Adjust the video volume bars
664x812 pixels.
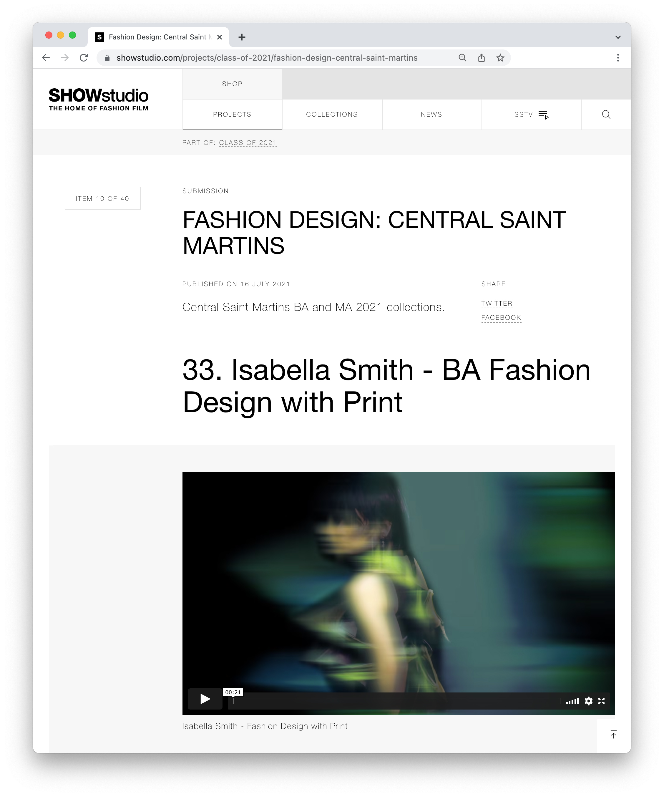(572, 701)
